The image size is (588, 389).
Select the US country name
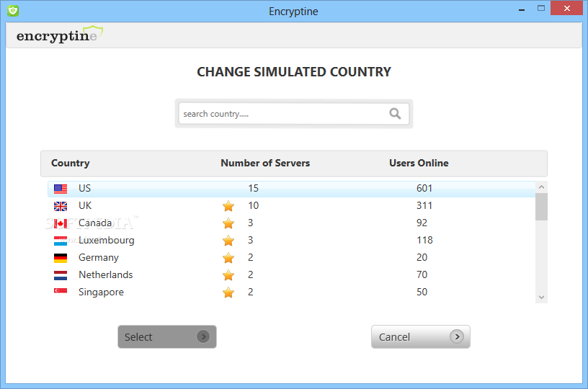tap(84, 188)
